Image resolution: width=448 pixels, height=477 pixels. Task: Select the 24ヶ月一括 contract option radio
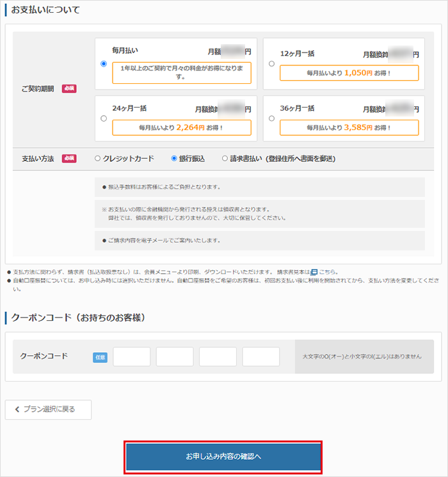point(104,118)
